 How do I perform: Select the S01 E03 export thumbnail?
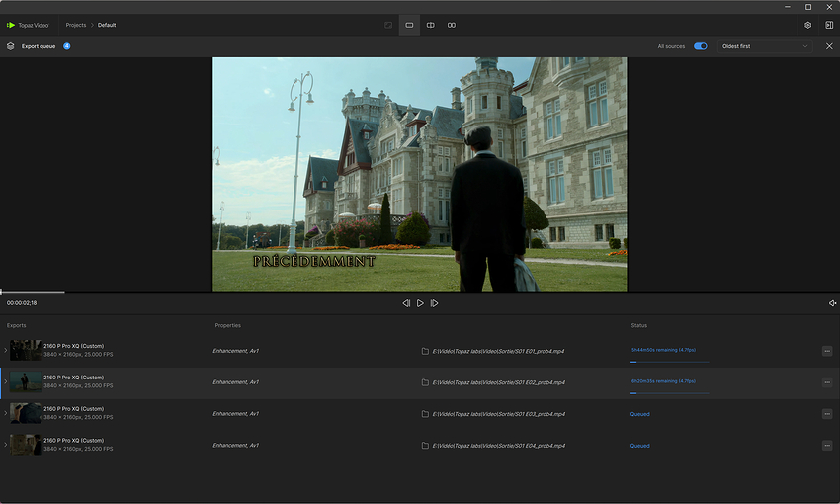(x=25, y=413)
